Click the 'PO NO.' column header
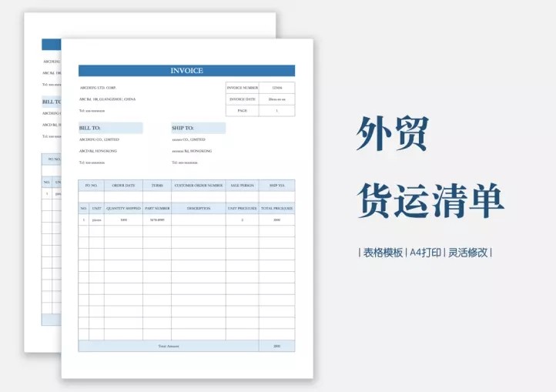The width and height of the screenshot is (556, 392). (x=91, y=186)
